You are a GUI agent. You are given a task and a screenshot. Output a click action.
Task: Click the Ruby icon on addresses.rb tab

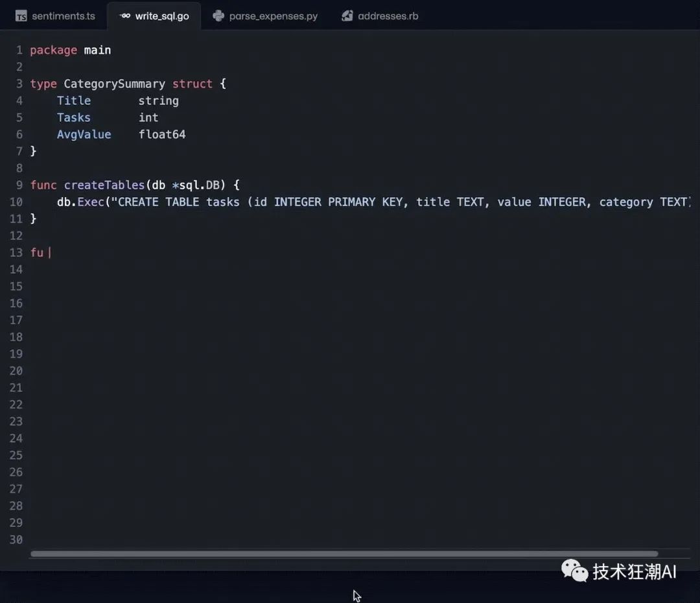[347, 16]
